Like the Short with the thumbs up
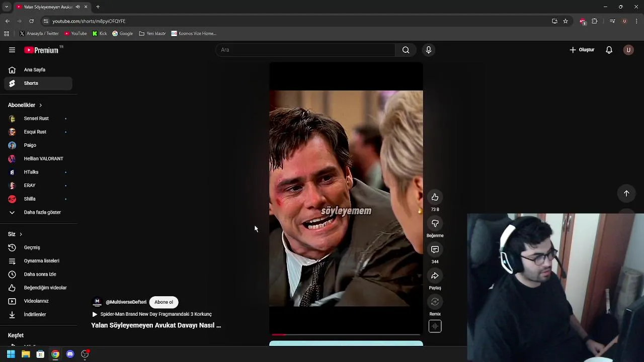Screen dimensions: 644x362 435,197
